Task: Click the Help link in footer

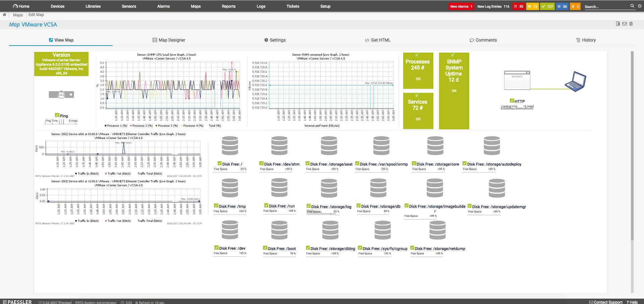Action: [x=632, y=302]
